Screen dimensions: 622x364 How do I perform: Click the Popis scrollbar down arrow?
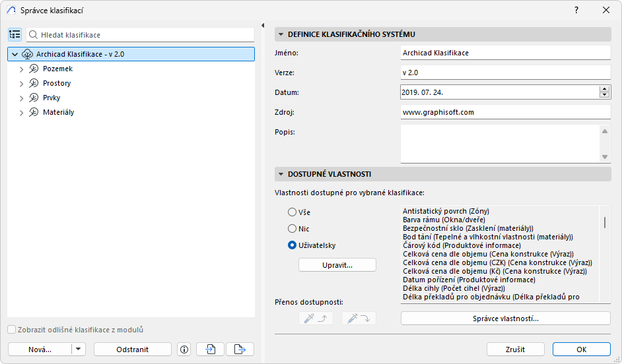point(605,157)
